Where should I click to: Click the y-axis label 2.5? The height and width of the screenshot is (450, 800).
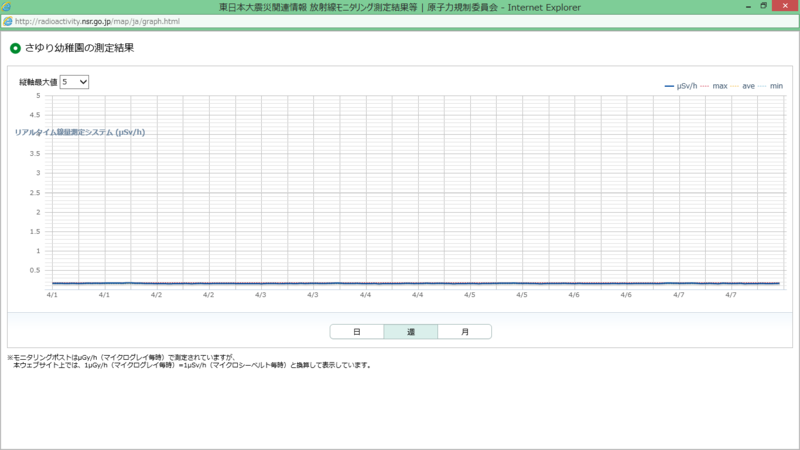click(x=35, y=192)
